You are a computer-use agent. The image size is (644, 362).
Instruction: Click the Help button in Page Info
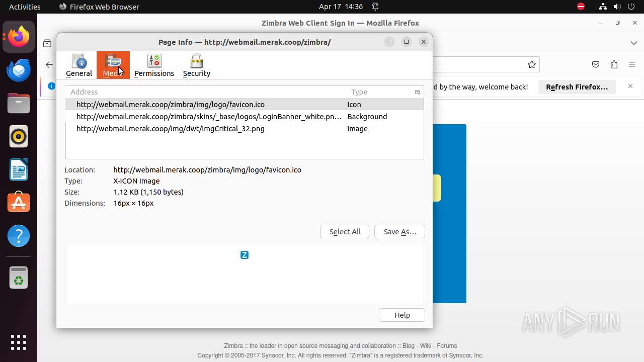pos(402,315)
